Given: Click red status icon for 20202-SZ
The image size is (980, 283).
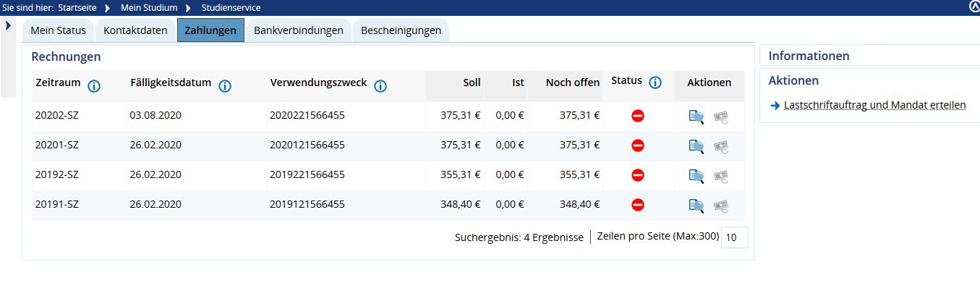Looking at the screenshot, I should click(x=638, y=116).
